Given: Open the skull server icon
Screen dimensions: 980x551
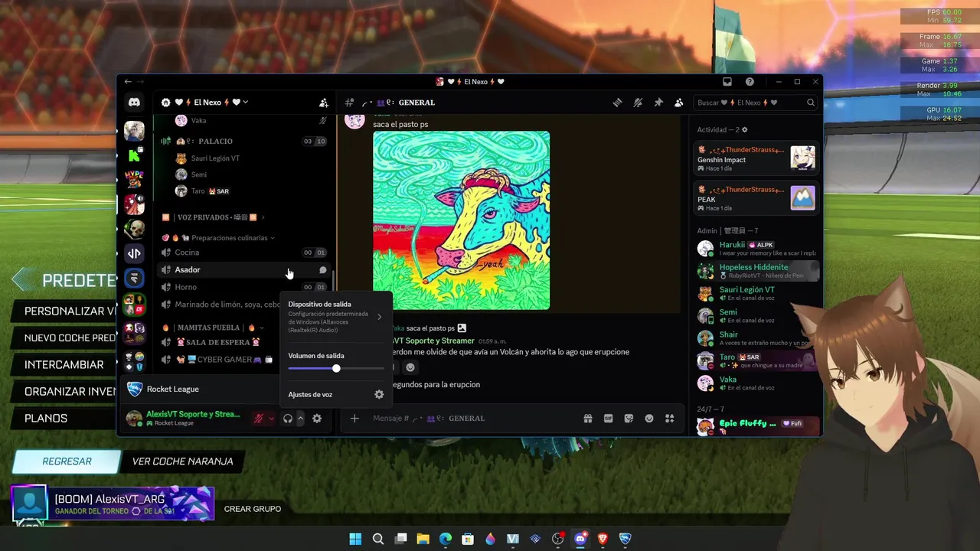Looking at the screenshot, I should click(x=134, y=229).
